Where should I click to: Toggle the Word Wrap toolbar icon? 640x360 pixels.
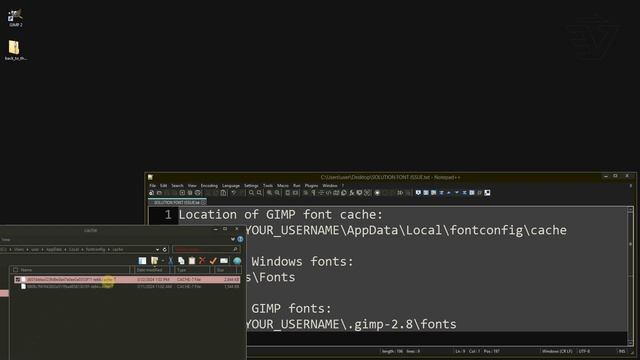306,193
